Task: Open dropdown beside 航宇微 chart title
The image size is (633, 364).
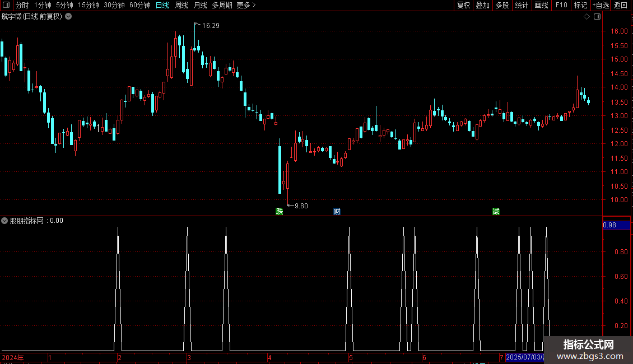Action: click(69, 16)
